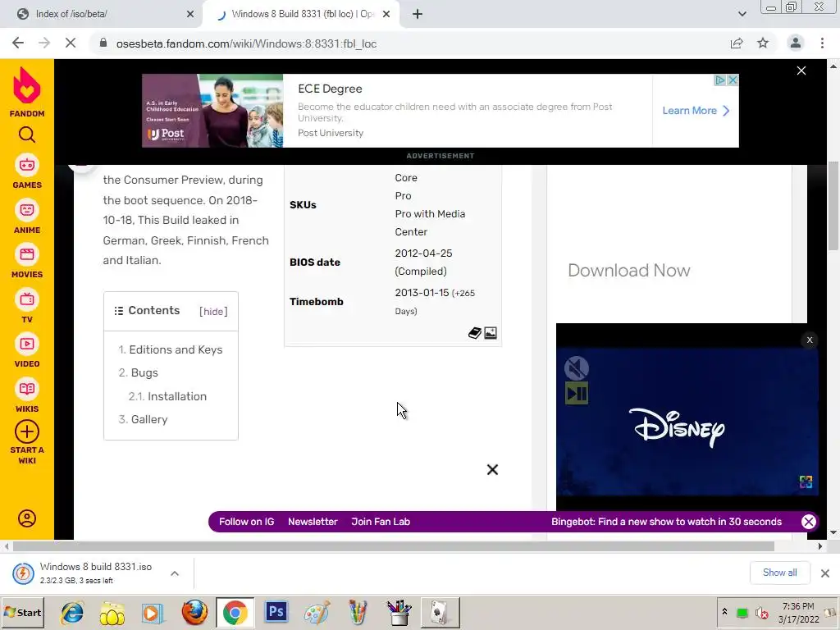
Task: Click the AdChoices icon on the ECE ad
Action: tap(720, 80)
